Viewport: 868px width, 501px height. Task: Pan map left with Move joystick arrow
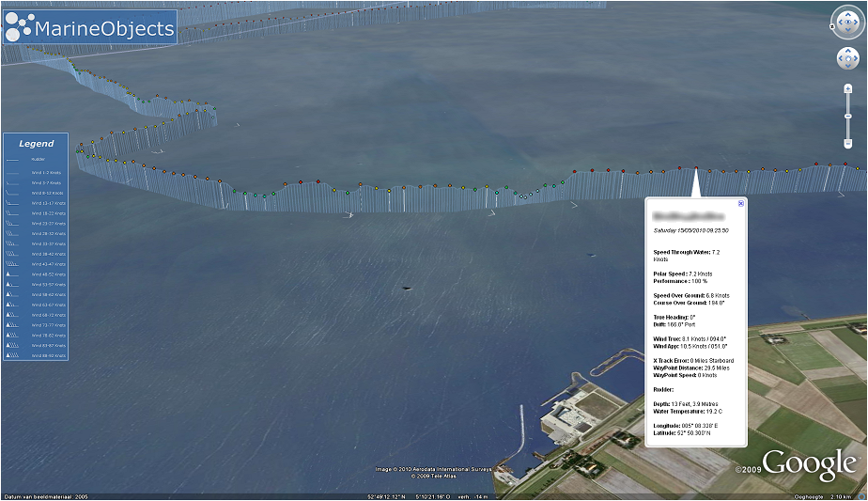click(x=840, y=58)
